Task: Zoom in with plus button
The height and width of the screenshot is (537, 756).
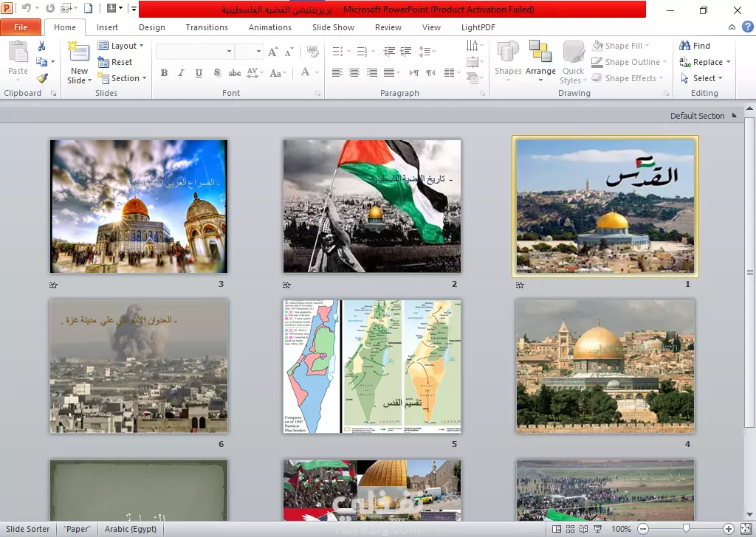Action: tap(729, 529)
